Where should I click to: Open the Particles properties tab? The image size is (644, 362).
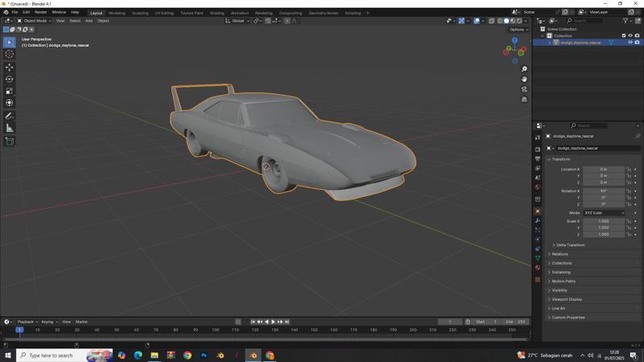[x=538, y=230]
